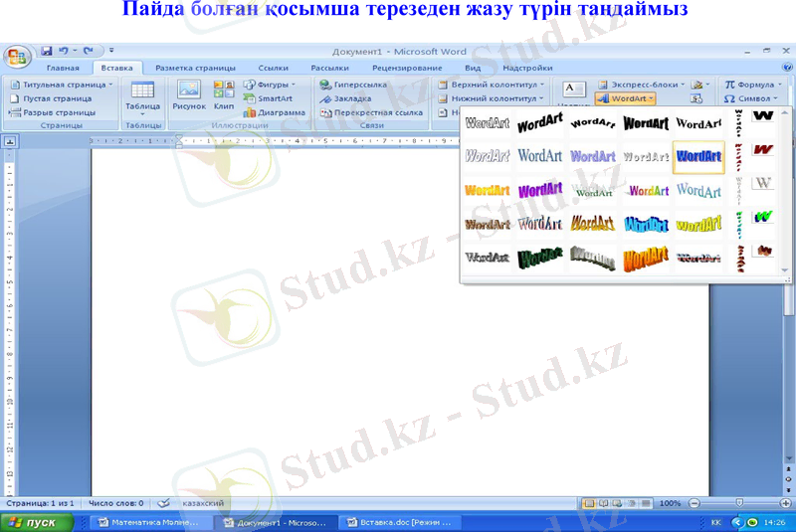Insert Диаграмма chart
The height and width of the screenshot is (532, 796).
click(x=275, y=112)
